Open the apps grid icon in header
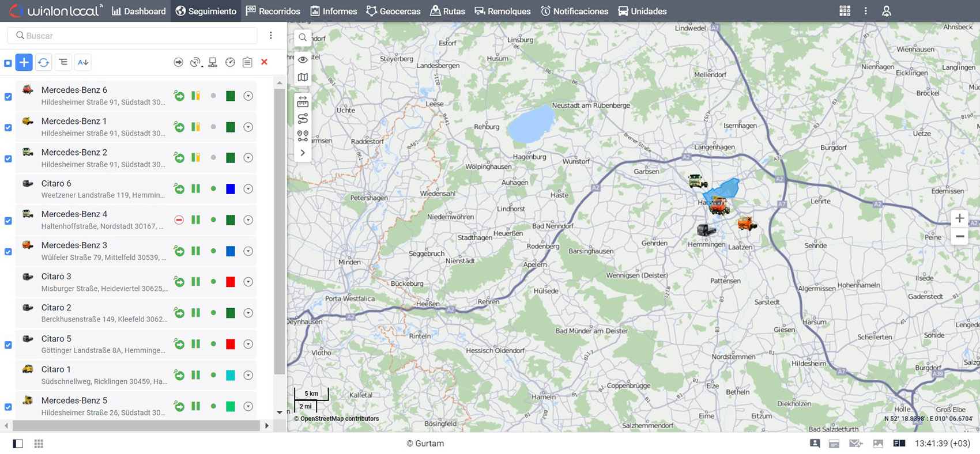The height and width of the screenshot is (454, 980). pyautogui.click(x=845, y=11)
